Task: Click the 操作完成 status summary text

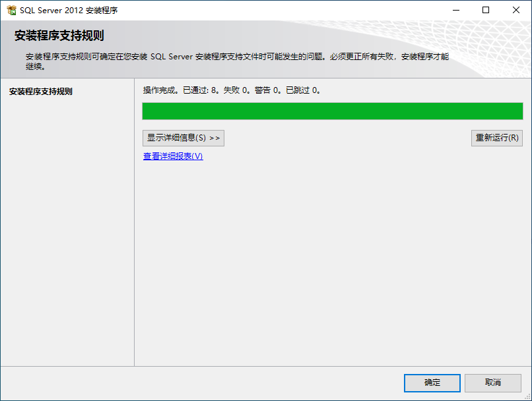Action: pos(232,90)
